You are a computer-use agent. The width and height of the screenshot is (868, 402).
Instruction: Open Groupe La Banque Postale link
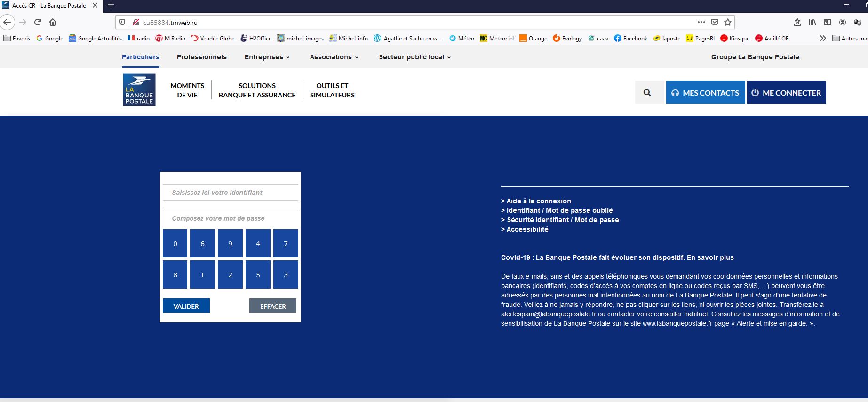click(755, 57)
